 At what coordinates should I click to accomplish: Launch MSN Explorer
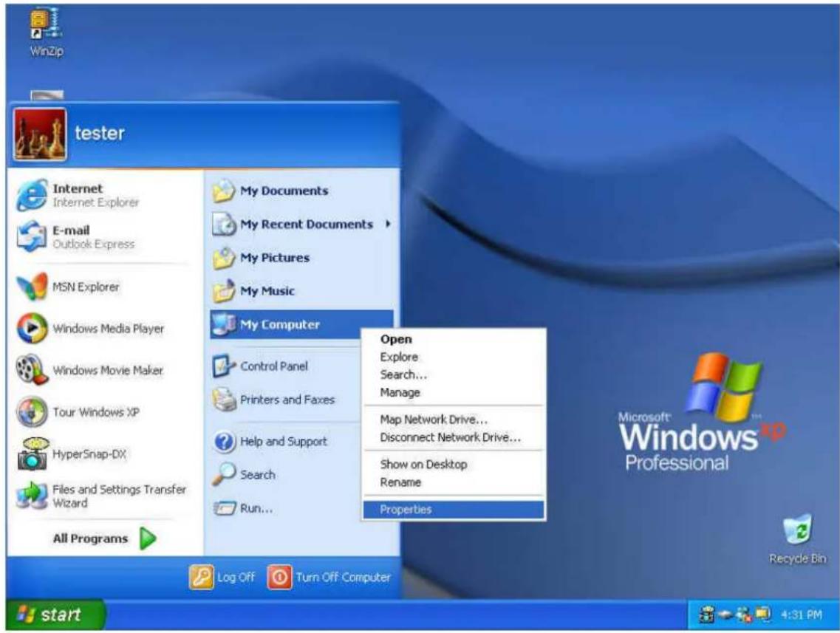tap(68, 287)
